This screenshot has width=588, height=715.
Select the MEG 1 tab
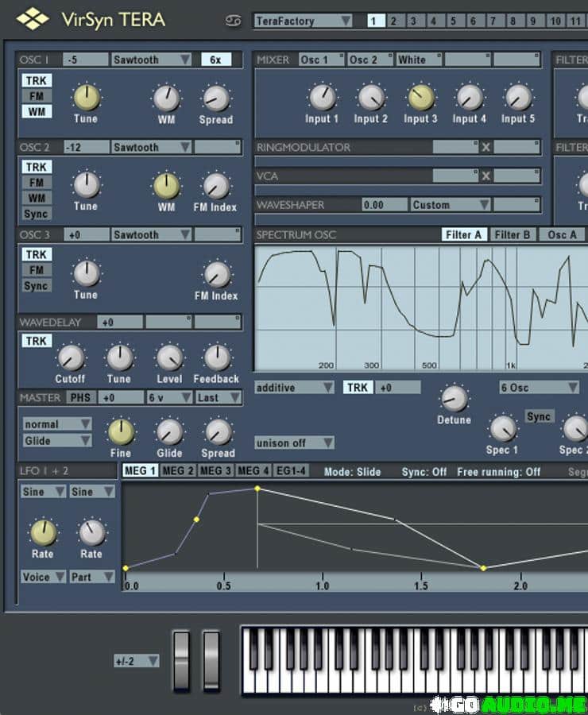click(x=141, y=470)
